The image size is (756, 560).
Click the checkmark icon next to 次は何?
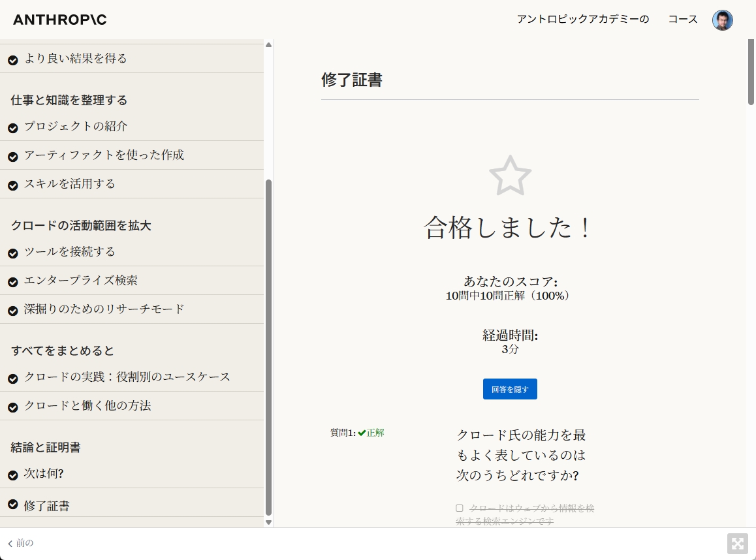(x=13, y=474)
